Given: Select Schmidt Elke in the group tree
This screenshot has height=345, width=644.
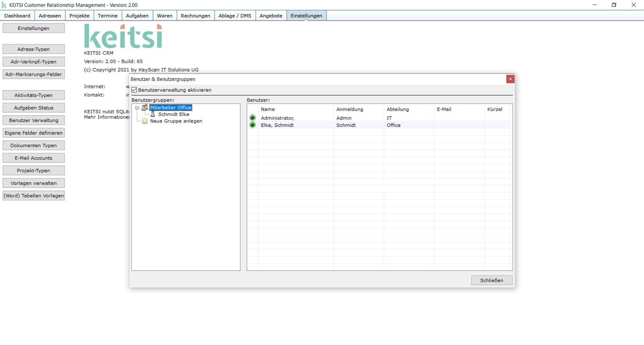Looking at the screenshot, I should pyautogui.click(x=173, y=114).
